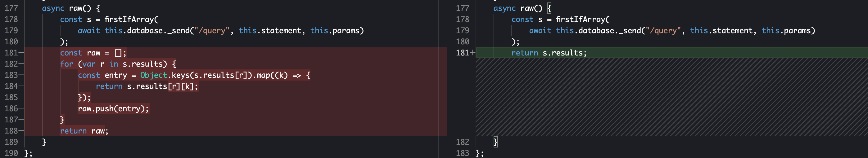
Task: Click the green 'Object' identifier in the removed code
Action: tap(154, 75)
